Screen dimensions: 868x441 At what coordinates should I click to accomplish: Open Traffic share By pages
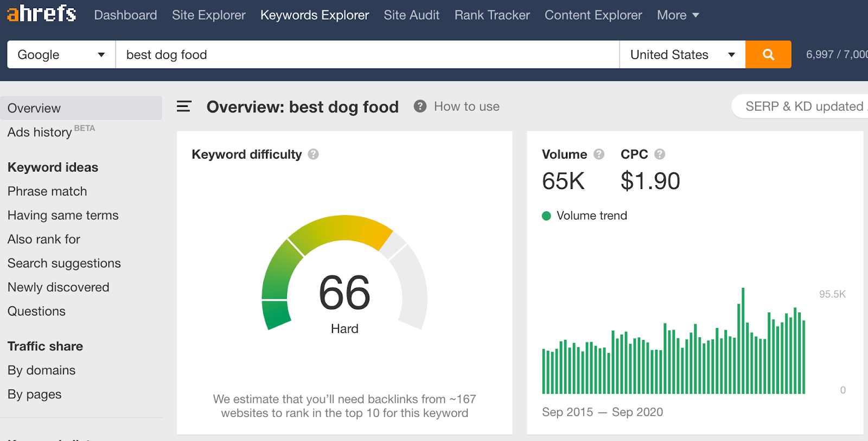(x=35, y=394)
